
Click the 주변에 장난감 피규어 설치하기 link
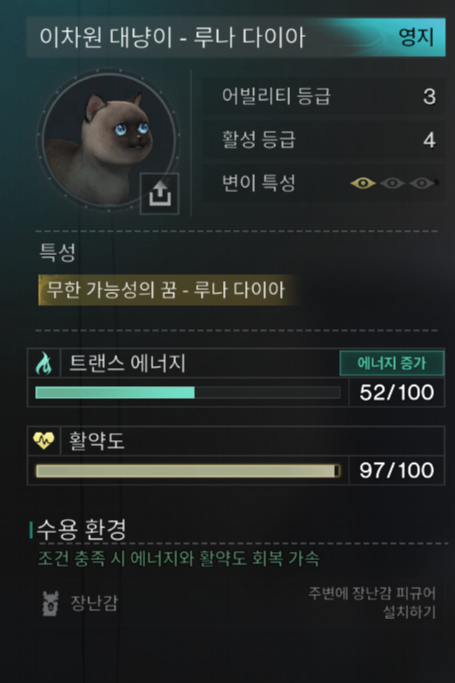(x=372, y=603)
